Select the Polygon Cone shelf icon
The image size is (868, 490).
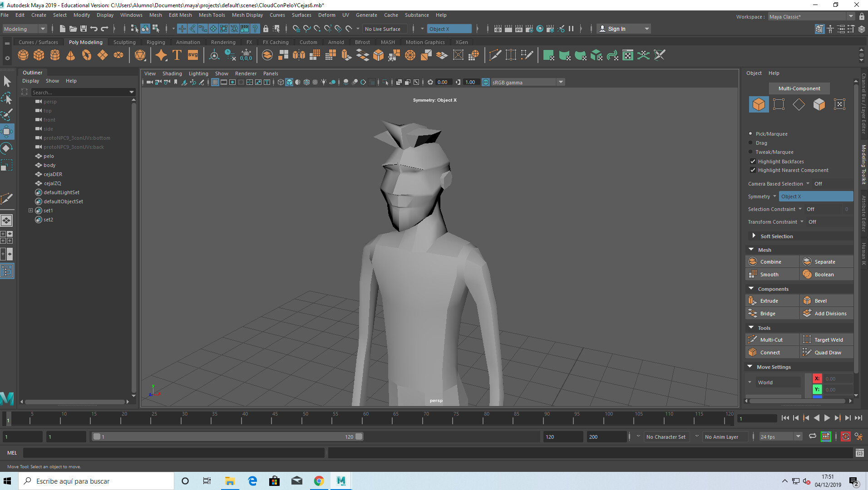tap(70, 55)
